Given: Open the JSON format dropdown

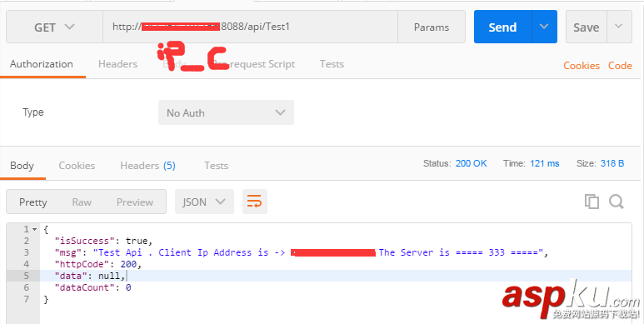Looking at the screenshot, I should point(204,202).
